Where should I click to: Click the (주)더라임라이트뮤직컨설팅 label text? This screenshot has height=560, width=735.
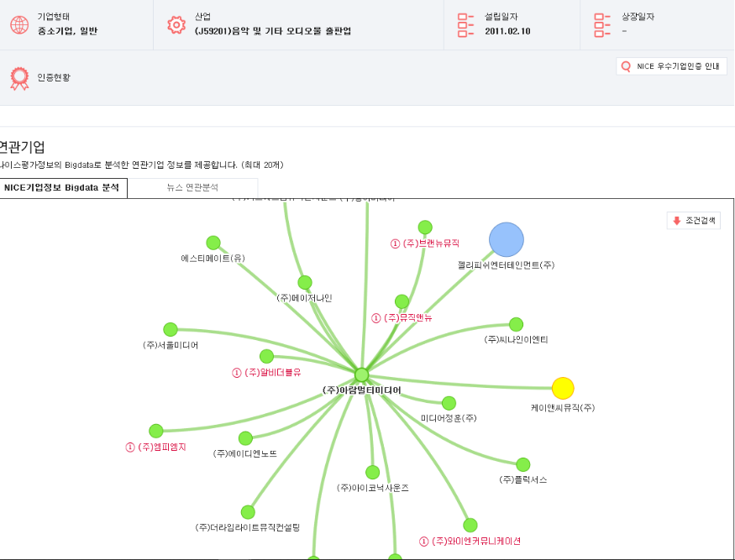[248, 527]
